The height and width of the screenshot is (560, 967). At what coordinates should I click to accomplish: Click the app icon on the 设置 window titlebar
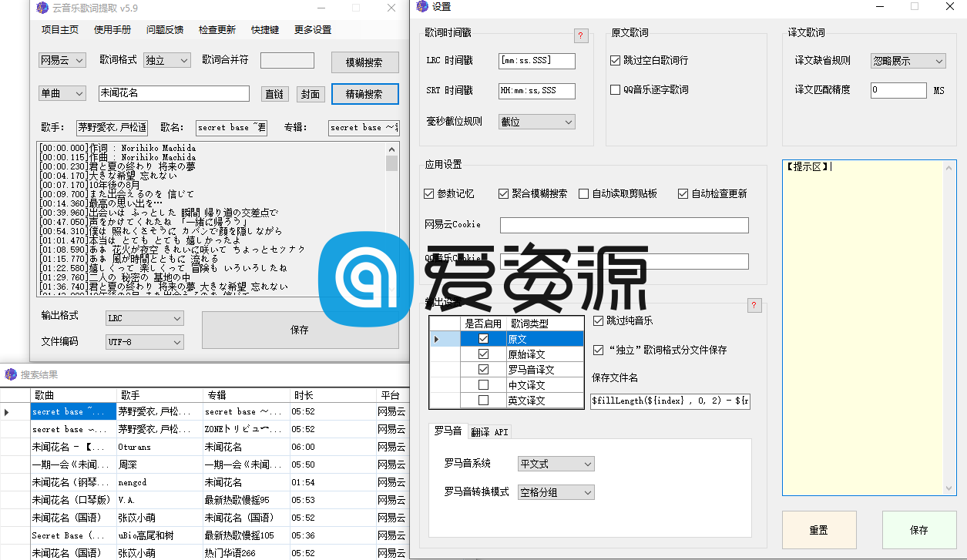421,7
